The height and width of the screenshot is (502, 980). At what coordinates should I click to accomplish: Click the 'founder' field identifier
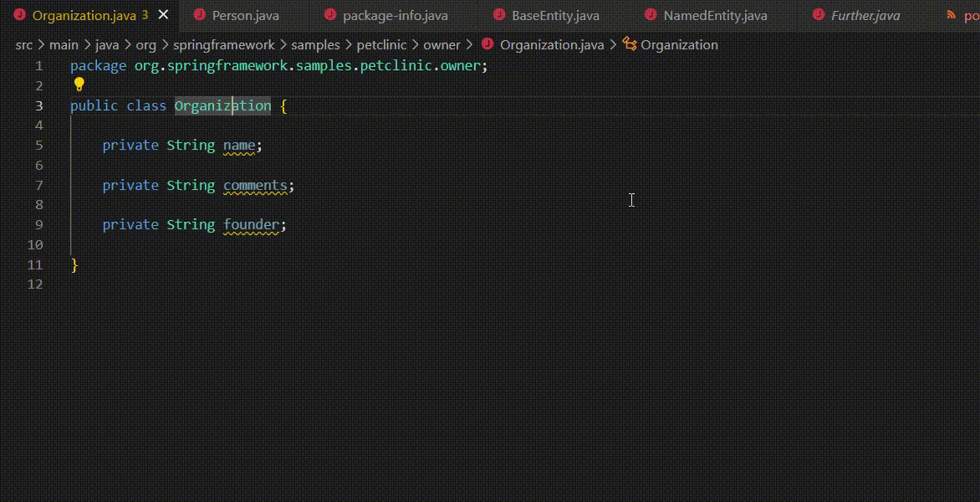tap(251, 225)
